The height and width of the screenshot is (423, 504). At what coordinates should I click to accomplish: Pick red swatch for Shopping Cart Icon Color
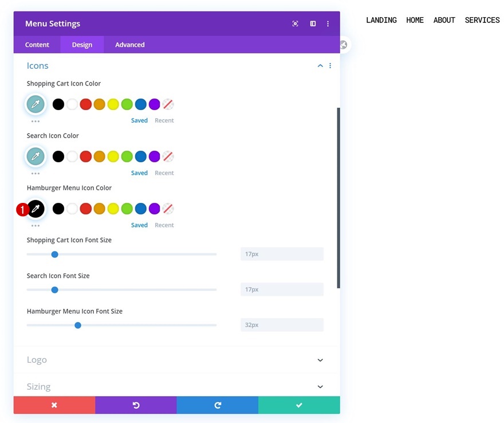coord(86,104)
